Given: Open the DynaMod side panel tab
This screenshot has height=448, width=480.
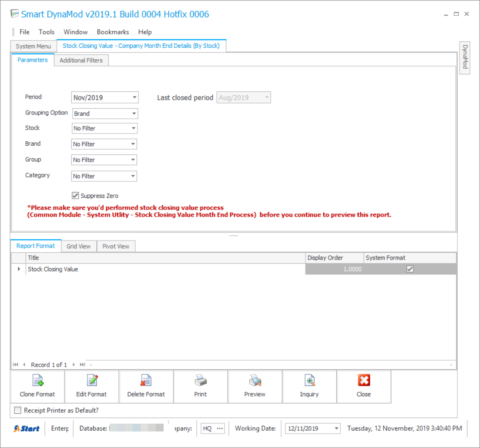Looking at the screenshot, I should coord(465,57).
